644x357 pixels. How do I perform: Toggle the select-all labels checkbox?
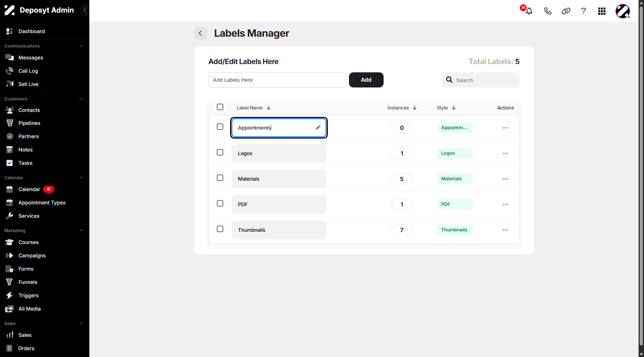pos(220,107)
